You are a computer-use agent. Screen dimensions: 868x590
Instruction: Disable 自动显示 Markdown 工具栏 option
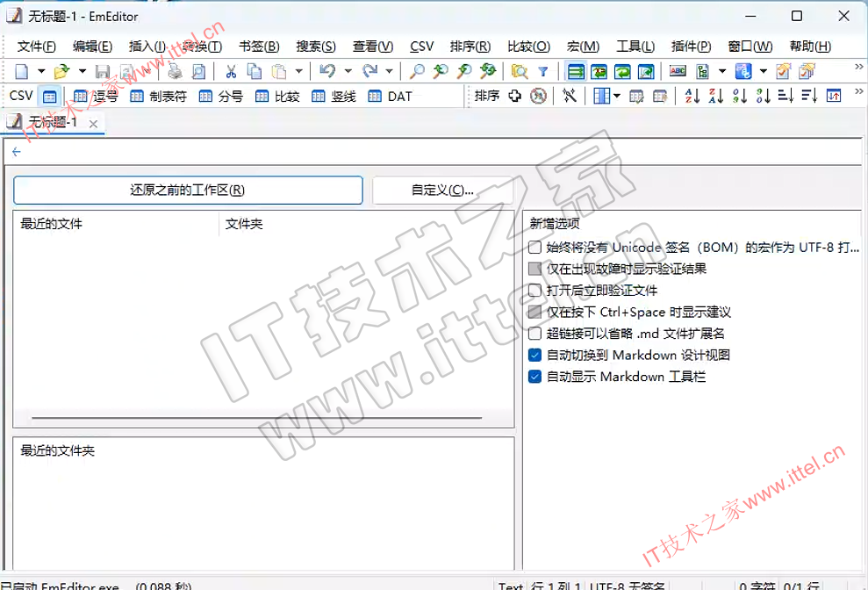click(535, 377)
